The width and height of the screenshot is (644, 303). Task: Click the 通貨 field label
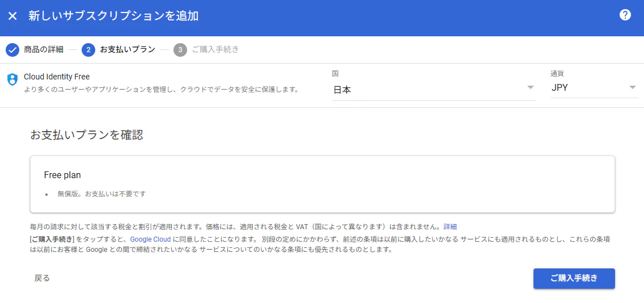557,74
